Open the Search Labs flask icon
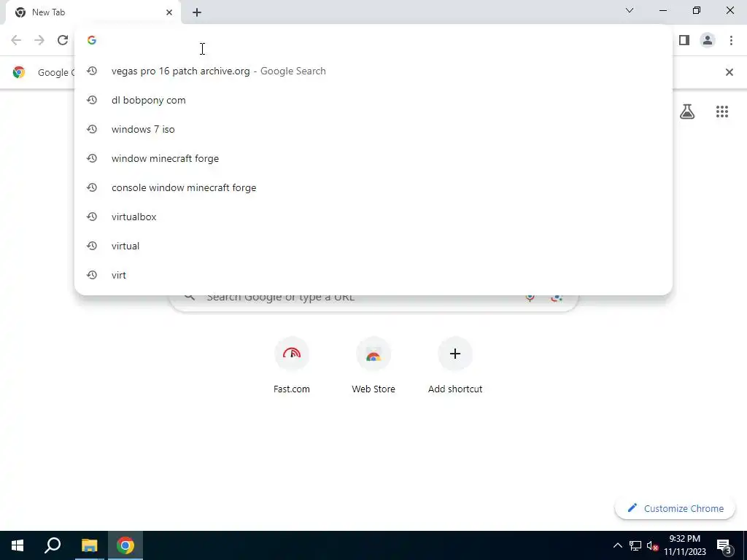This screenshot has height=560, width=747. (687, 112)
